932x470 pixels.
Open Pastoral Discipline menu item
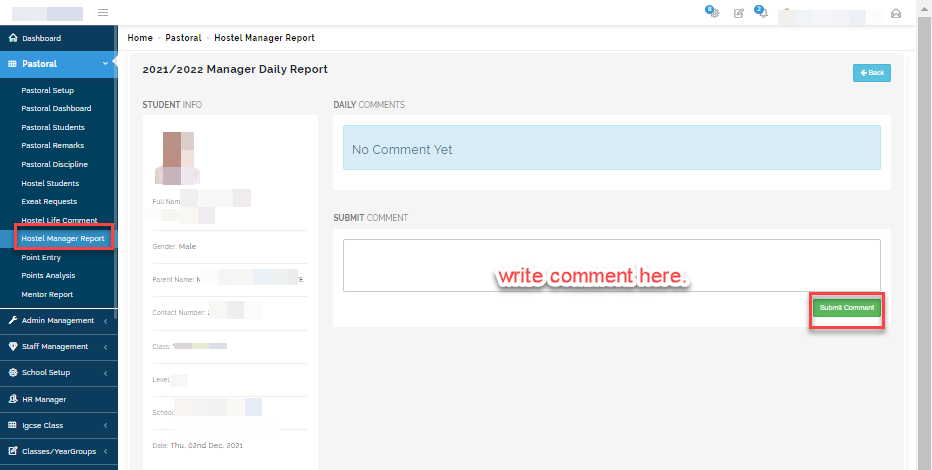pos(55,165)
